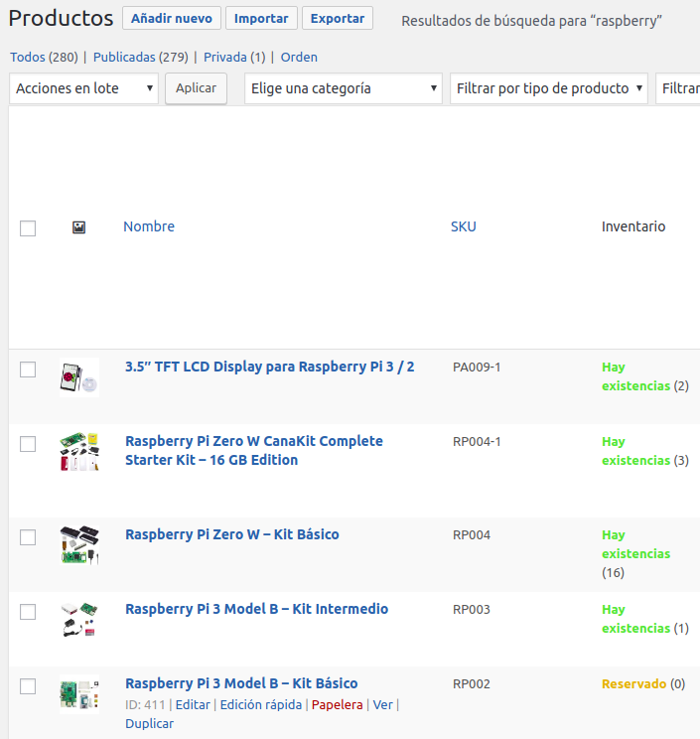This screenshot has width=700, height=739.
Task: Click the Inventario column header
Action: pos(633,226)
